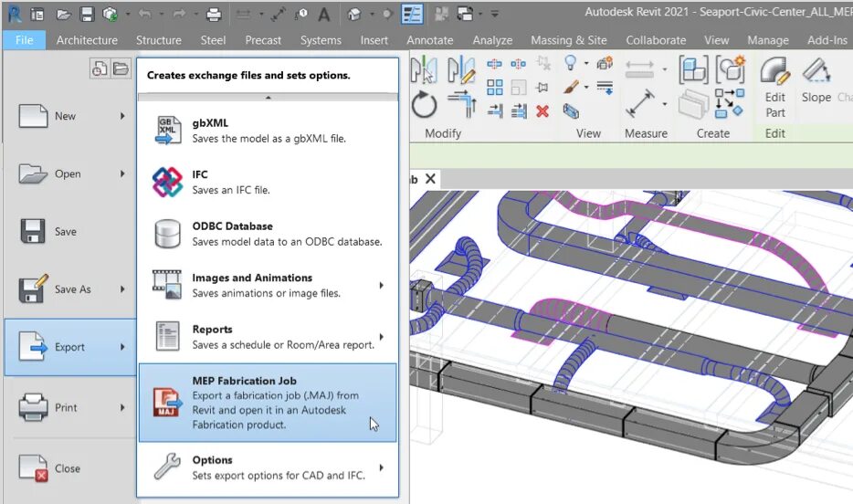Select the Edit Part tool
Viewport: 853px width, 504px height.
[x=775, y=88]
